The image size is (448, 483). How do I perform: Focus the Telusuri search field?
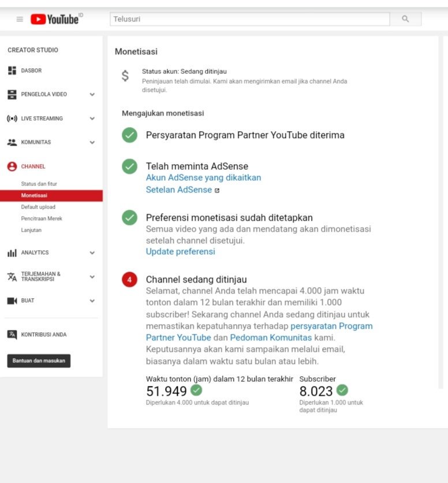tap(250, 19)
